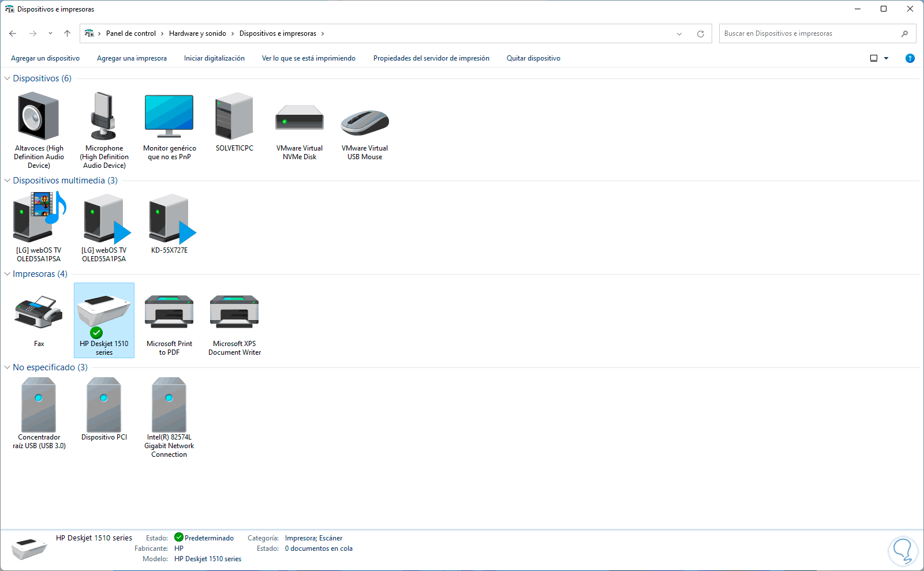The width and height of the screenshot is (924, 571).
Task: Expand the chevron after Dispositivos e impresoras
Action: tap(323, 33)
